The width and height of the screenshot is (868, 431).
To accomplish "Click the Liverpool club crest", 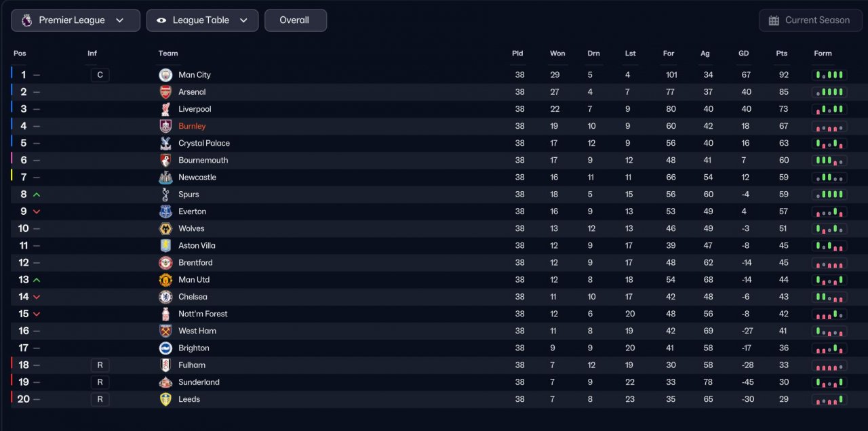I will tap(165, 109).
